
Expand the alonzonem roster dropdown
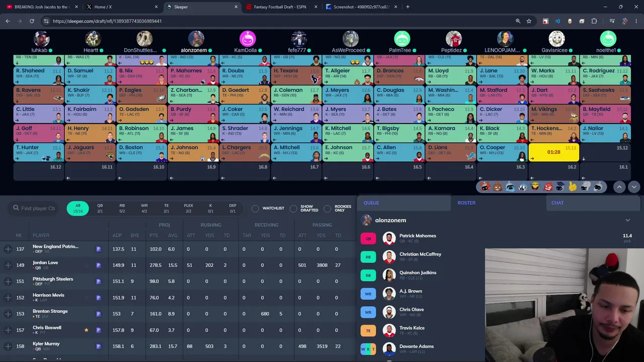point(627,220)
